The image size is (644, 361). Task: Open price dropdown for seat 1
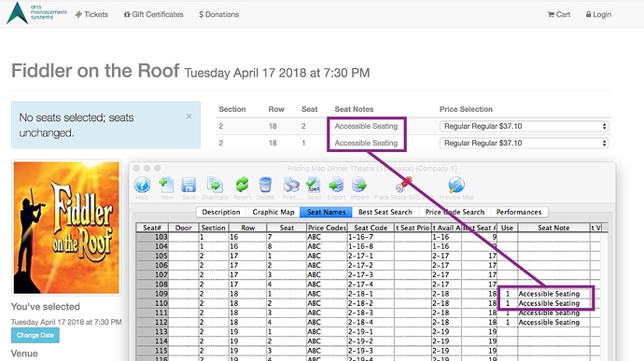click(524, 143)
